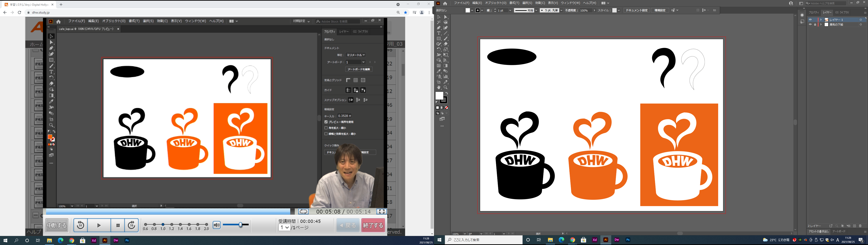The height and width of the screenshot is (245, 868).
Task: Set playback speed to 1.4
Action: (x=180, y=224)
